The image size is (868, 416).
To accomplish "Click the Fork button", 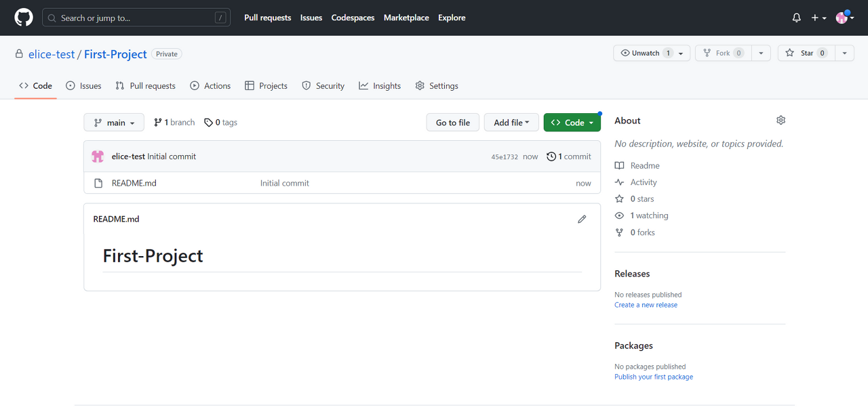I will tap(723, 53).
